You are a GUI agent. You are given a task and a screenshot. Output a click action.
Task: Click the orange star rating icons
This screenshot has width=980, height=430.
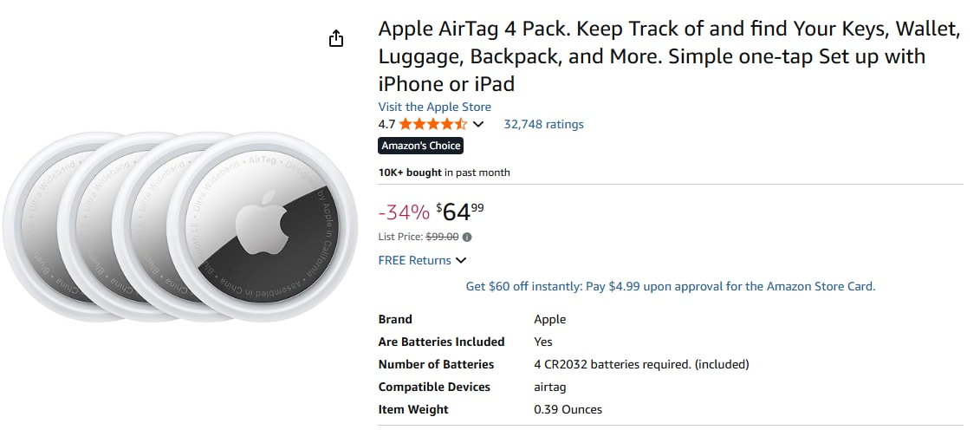coord(432,124)
